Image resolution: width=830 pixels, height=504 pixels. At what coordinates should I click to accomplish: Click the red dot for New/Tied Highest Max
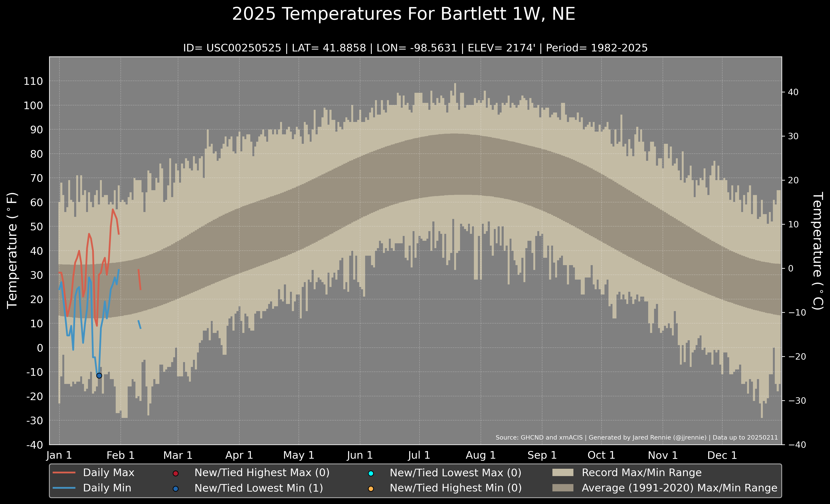[x=176, y=473]
